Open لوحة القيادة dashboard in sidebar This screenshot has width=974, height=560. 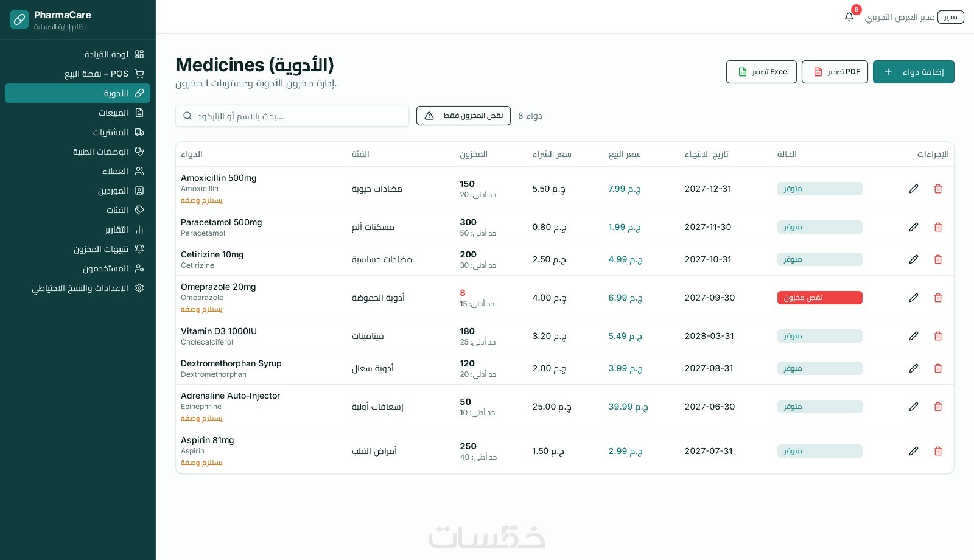tap(77, 54)
